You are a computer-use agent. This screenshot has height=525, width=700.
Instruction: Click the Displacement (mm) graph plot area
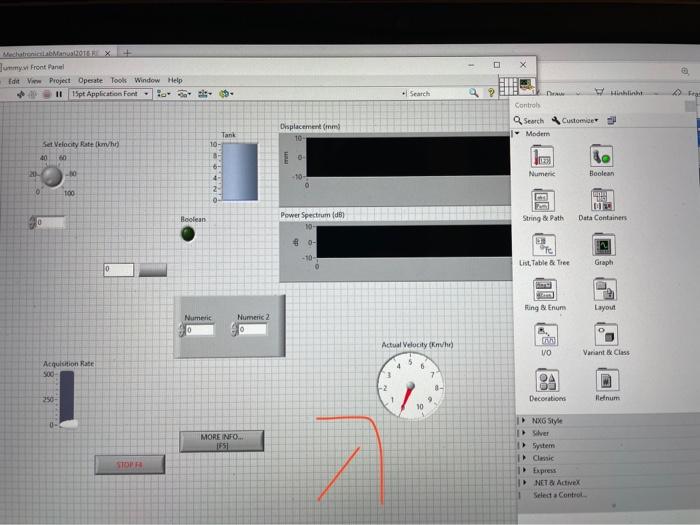coord(408,157)
